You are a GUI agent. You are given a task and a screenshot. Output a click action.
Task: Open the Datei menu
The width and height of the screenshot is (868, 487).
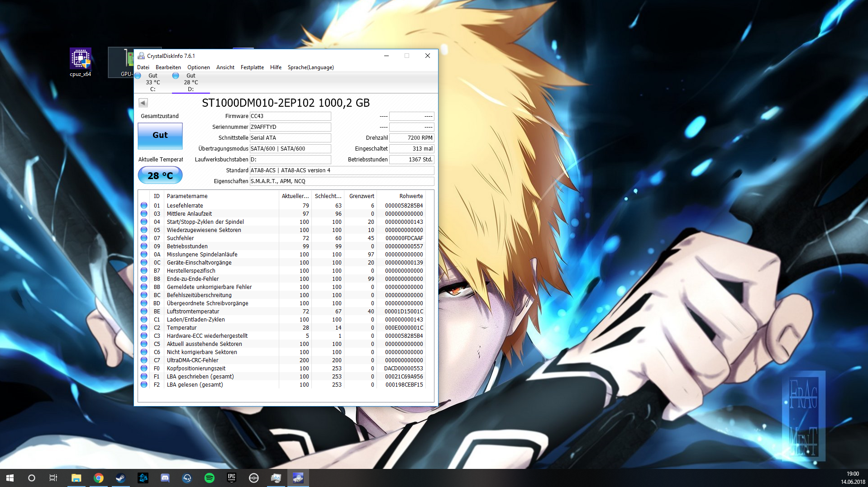pos(143,67)
